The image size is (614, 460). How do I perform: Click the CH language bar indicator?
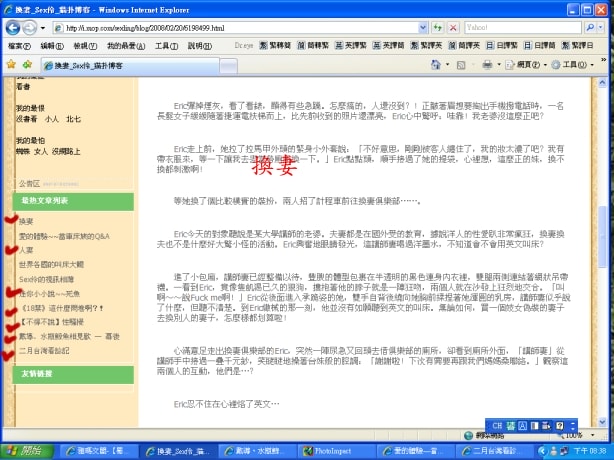pos(497,425)
